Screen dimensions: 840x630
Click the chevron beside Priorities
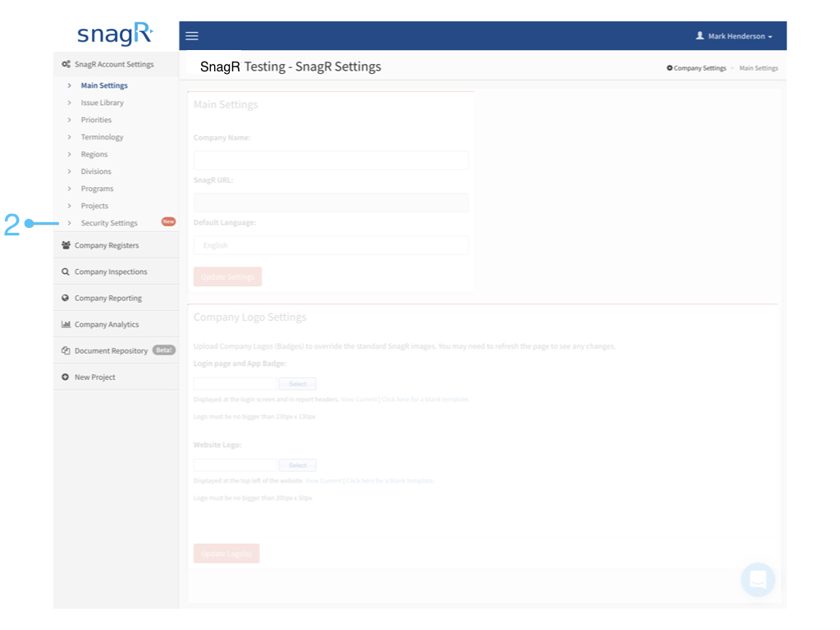69,120
